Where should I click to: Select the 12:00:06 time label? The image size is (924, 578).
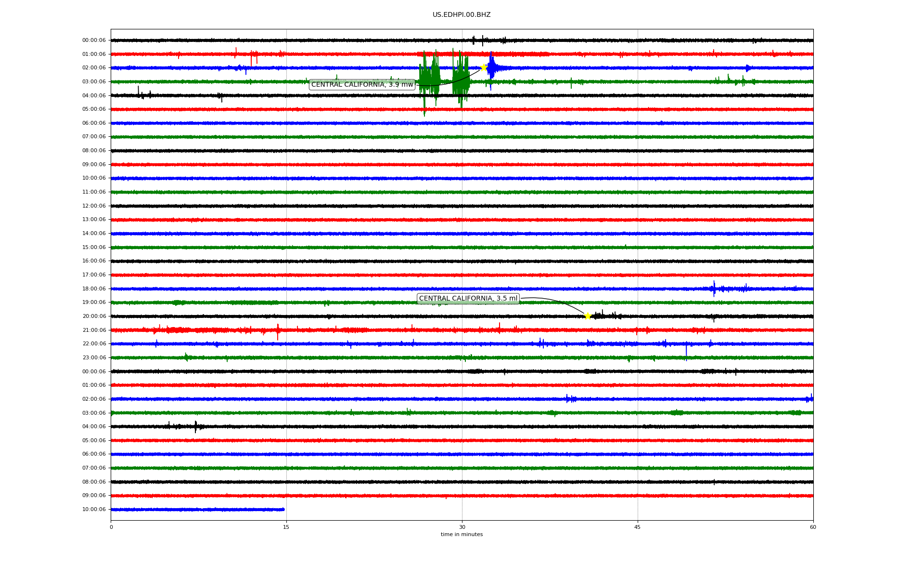tap(94, 206)
